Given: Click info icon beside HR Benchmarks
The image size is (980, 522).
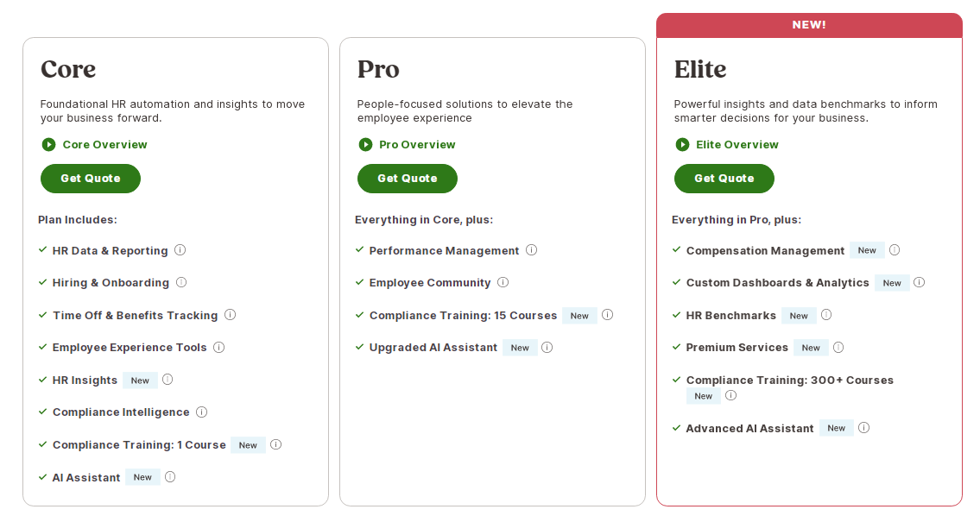Looking at the screenshot, I should tap(826, 315).
